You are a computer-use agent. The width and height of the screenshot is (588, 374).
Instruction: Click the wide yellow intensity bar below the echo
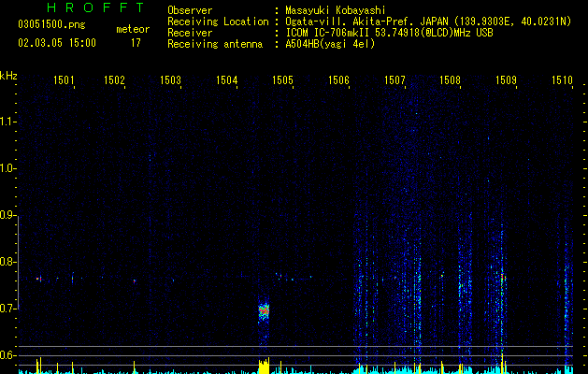click(264, 367)
